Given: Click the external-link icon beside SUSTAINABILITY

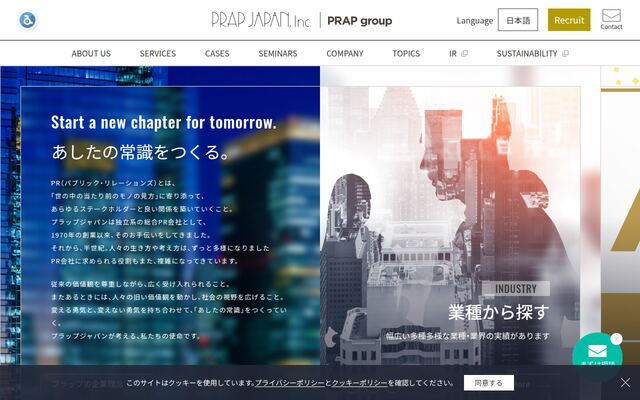Looking at the screenshot, I should point(565,53).
